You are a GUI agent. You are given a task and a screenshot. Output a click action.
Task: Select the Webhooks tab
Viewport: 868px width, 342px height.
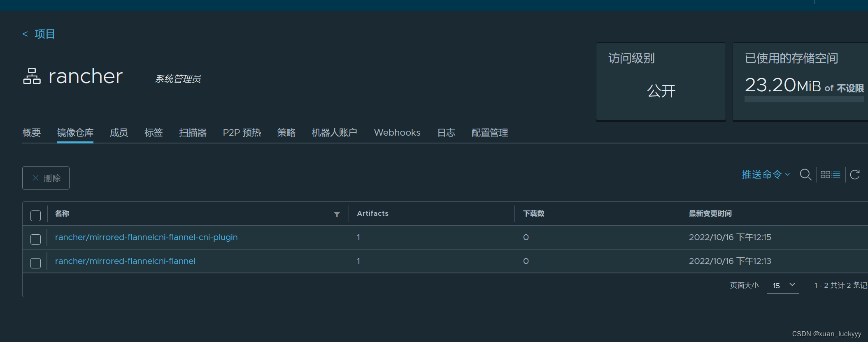tap(397, 133)
